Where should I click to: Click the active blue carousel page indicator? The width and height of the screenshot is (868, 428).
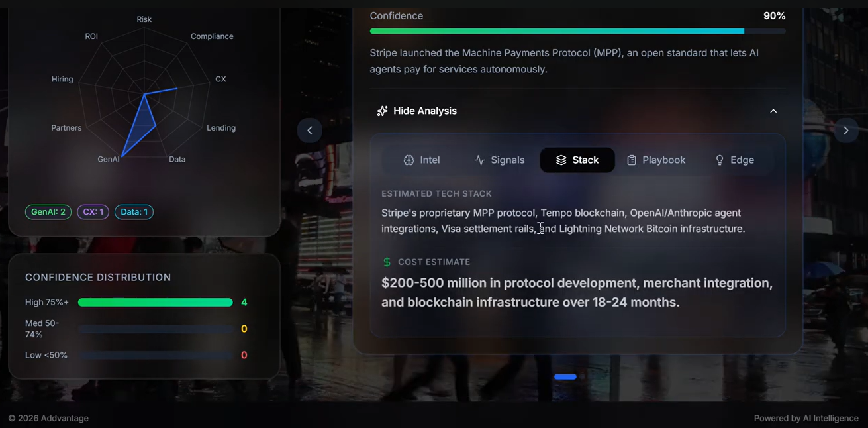point(565,376)
